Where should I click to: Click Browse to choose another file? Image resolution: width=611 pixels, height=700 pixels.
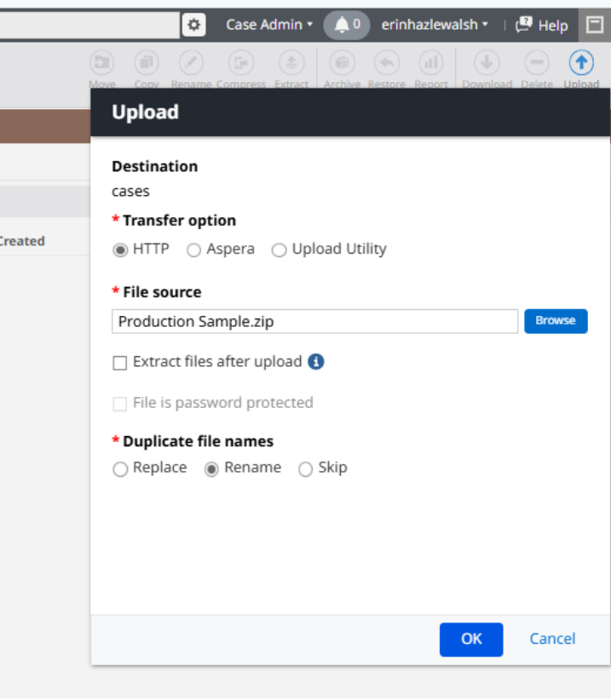coord(555,321)
